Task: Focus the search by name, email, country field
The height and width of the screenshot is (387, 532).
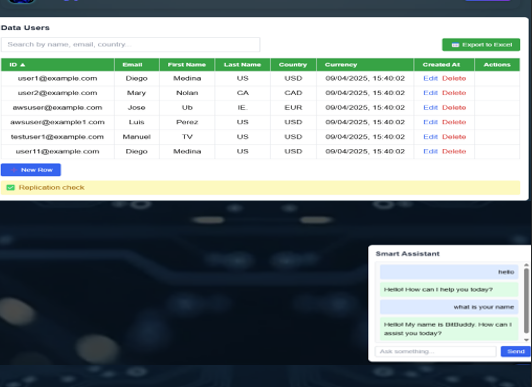Action: click(x=130, y=44)
